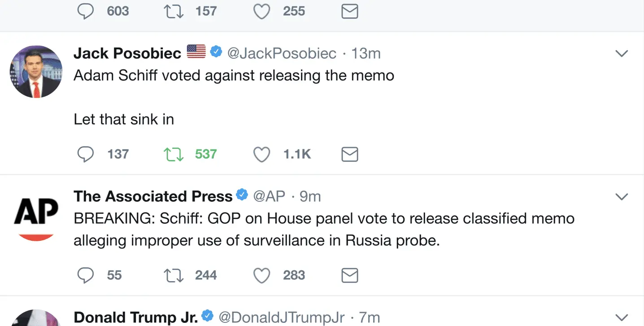Click the AP logo avatar
This screenshot has width=644, height=326.
point(36,215)
